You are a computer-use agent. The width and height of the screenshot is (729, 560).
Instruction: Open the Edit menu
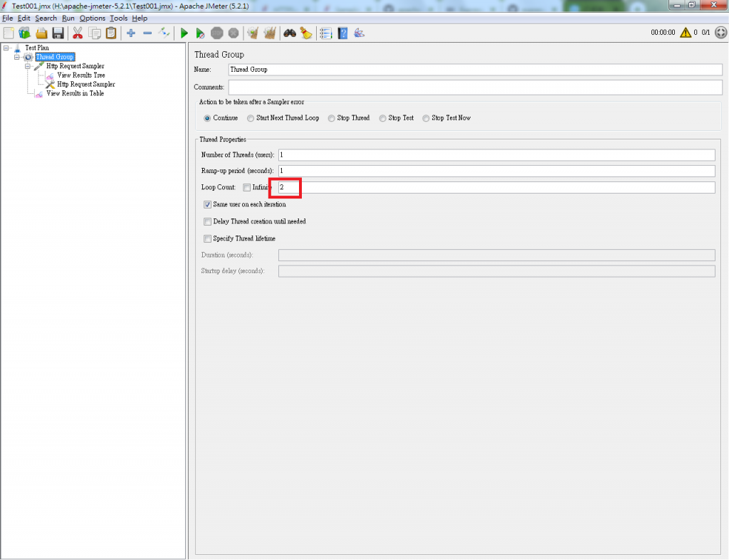(23, 18)
